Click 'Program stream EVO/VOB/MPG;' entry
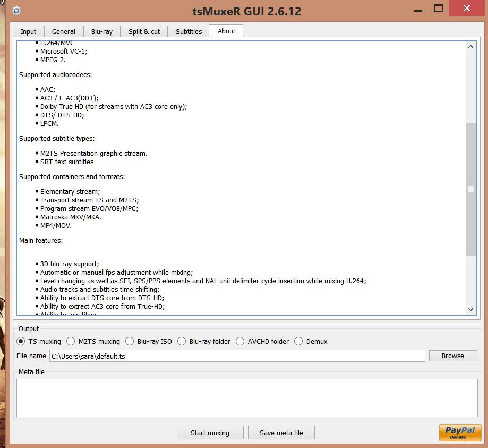 pyautogui.click(x=89, y=208)
